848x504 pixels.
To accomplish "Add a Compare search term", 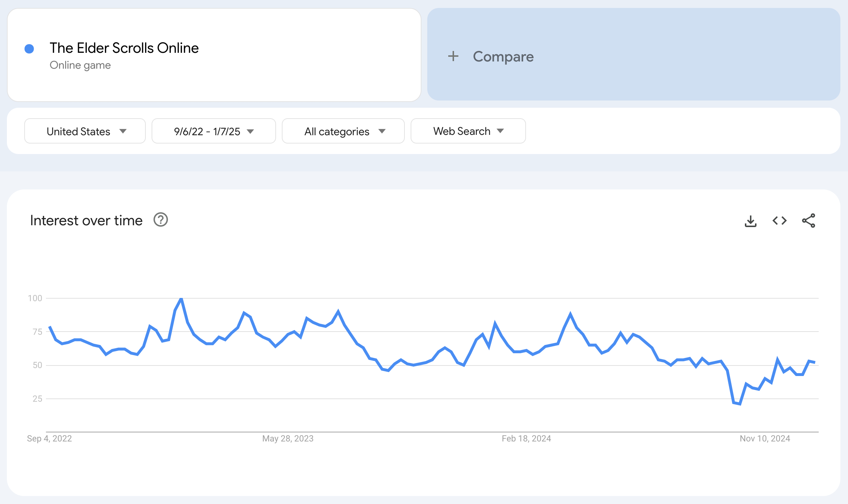I will point(633,55).
